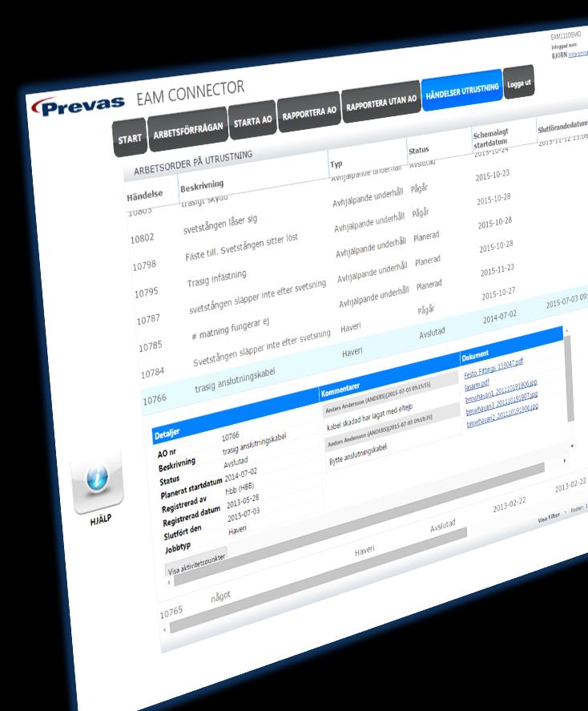Open the RAPPORTERA UTAN AO tab
The width and height of the screenshot is (588, 711).
pos(381,102)
